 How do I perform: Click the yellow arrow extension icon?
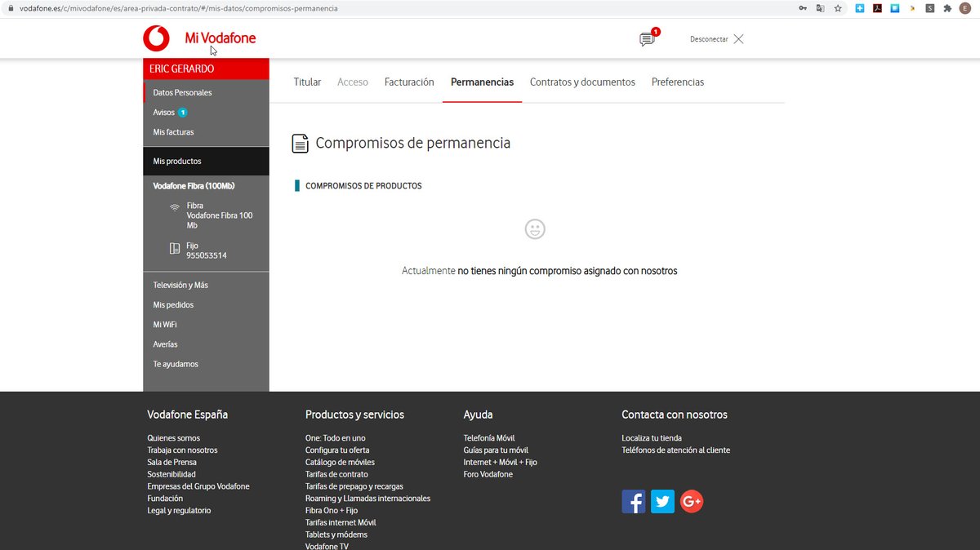click(x=912, y=8)
